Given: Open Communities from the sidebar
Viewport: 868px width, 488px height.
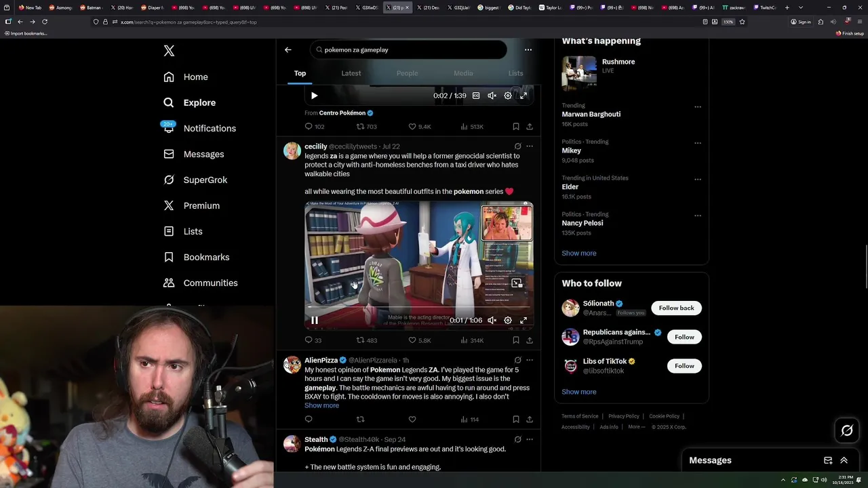Looking at the screenshot, I should (201, 283).
